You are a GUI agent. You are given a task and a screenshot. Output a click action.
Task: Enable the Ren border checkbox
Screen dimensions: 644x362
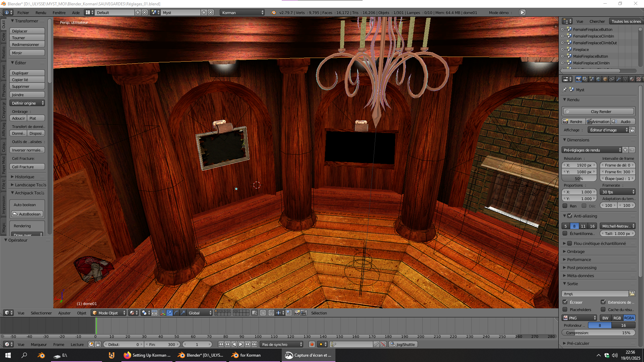[565, 206]
